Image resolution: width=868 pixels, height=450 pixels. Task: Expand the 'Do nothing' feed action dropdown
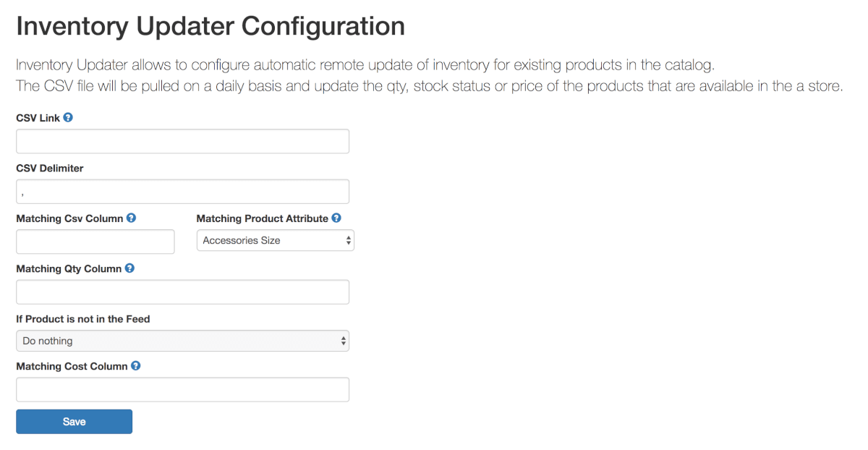[x=182, y=341]
